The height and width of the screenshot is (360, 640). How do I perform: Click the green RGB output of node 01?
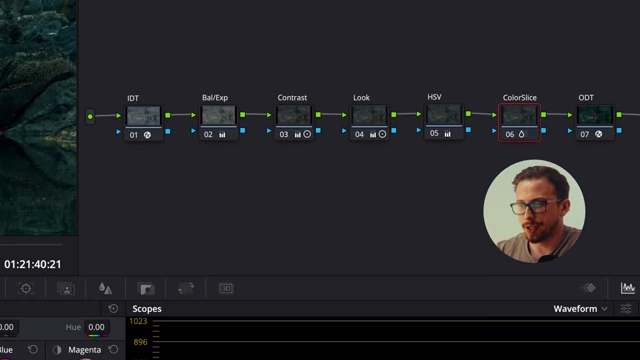click(168, 116)
